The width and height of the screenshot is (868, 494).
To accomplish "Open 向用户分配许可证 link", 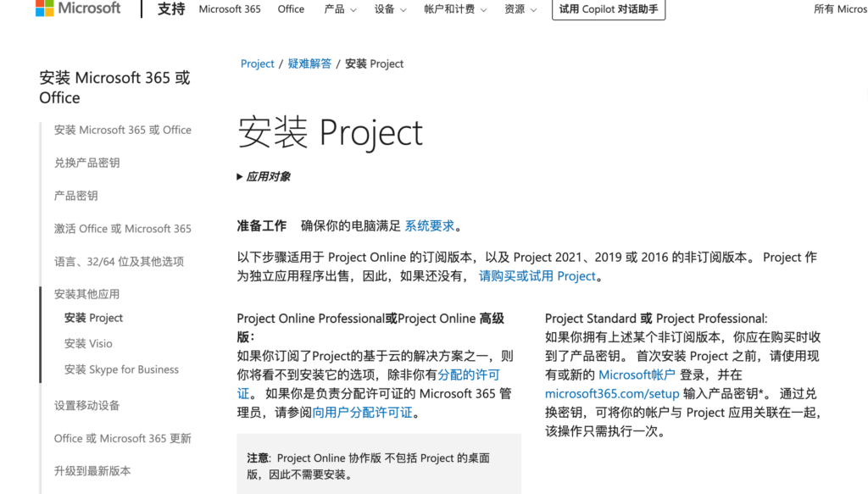I will pos(363,413).
